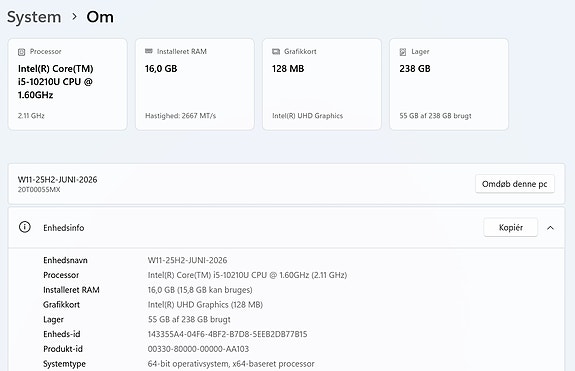Click the Produkt-id label

pyautogui.click(x=63, y=349)
